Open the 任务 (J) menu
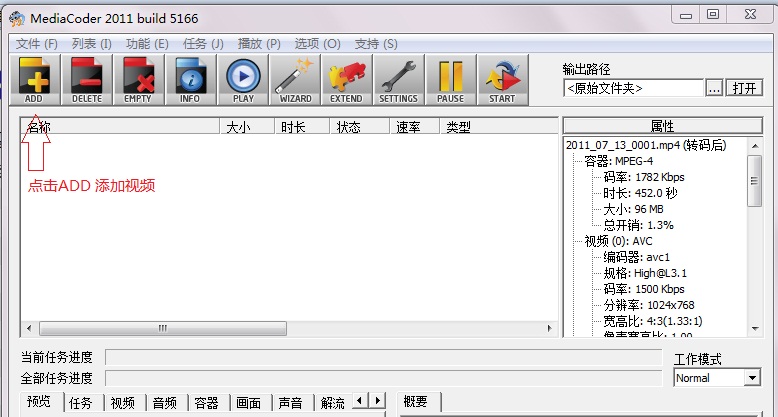 (x=203, y=44)
